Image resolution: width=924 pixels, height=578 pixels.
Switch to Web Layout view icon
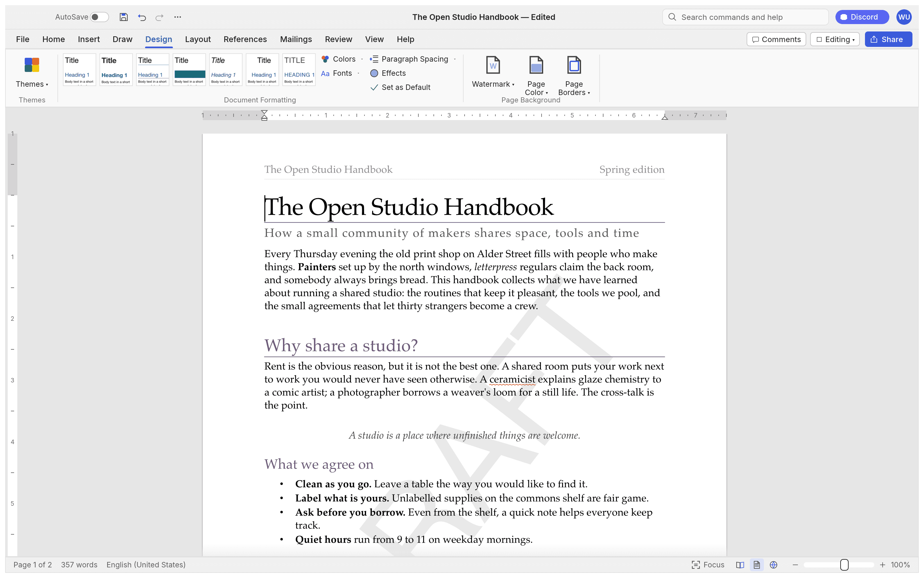click(x=774, y=565)
